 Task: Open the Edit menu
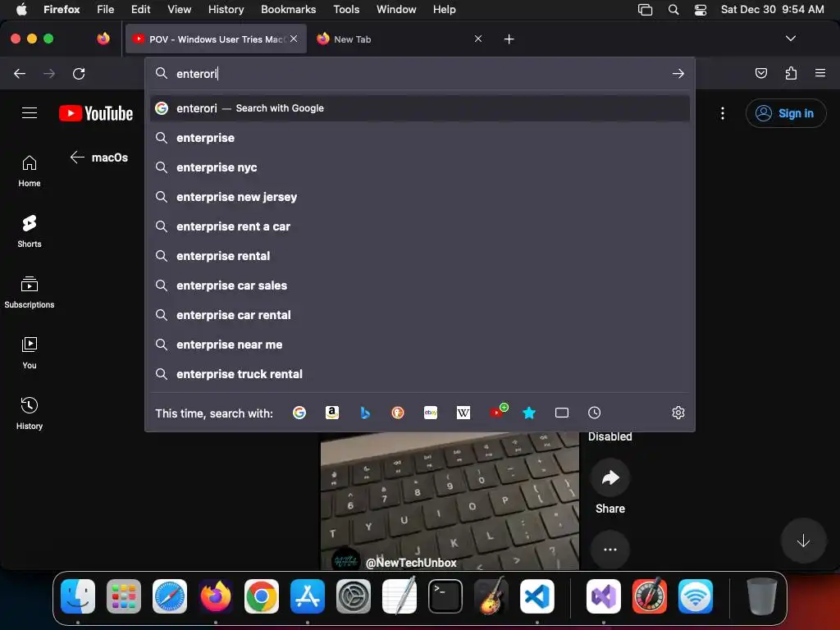140,9
